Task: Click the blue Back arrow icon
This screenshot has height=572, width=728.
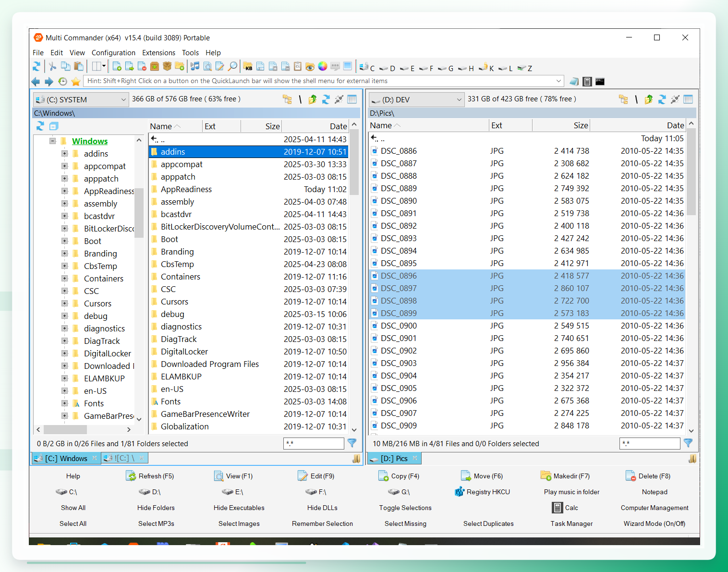Action: [36, 81]
